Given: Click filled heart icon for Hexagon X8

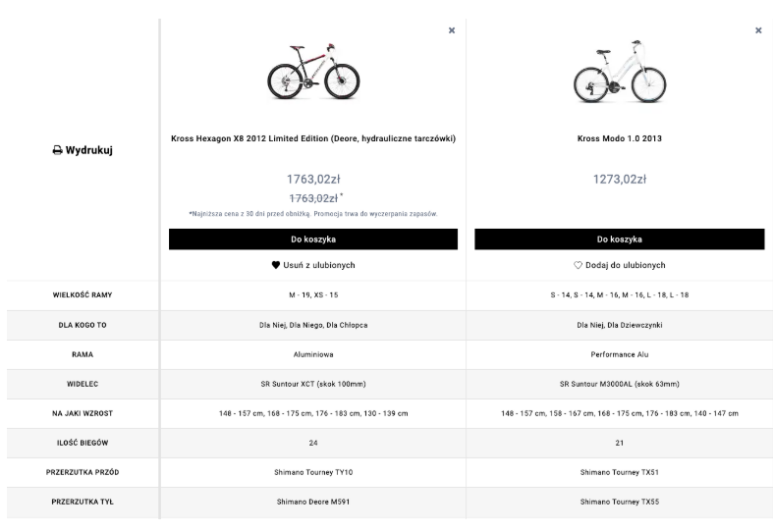Looking at the screenshot, I should click(277, 265).
